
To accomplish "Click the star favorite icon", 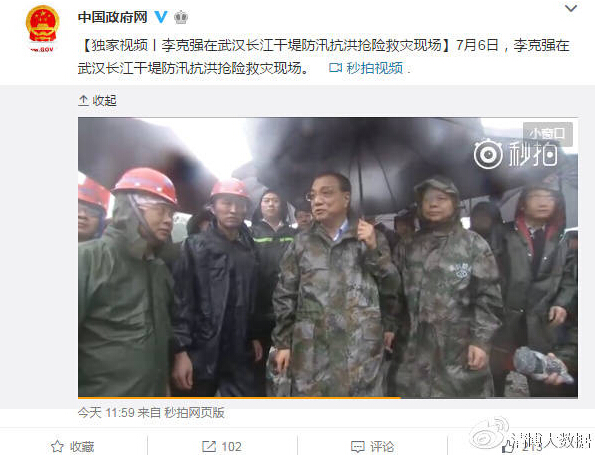I will point(57,446).
